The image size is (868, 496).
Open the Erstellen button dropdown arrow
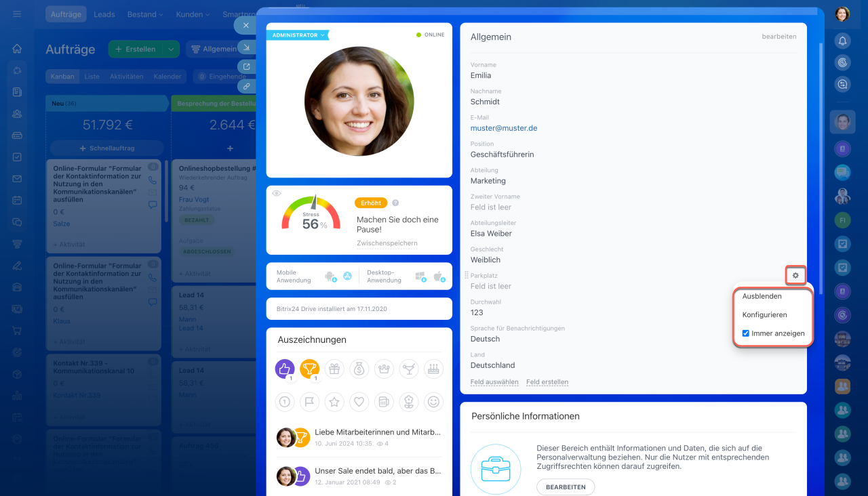[x=171, y=49]
